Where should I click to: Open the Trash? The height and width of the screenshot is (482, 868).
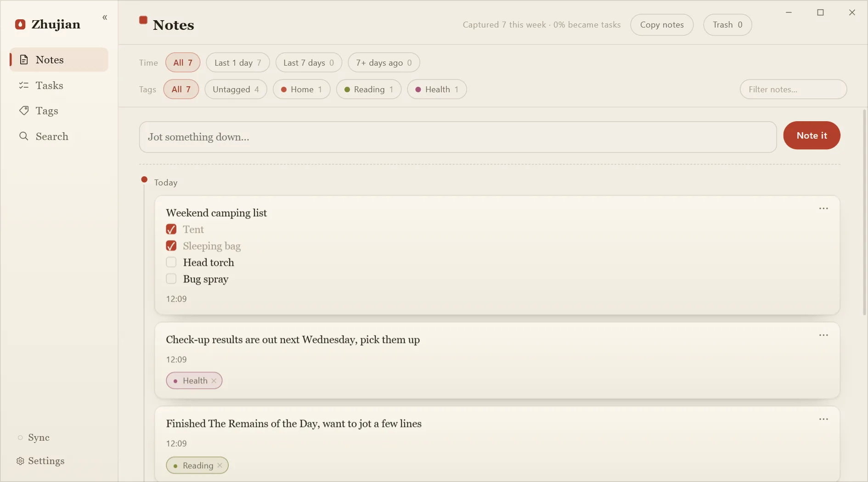click(727, 25)
